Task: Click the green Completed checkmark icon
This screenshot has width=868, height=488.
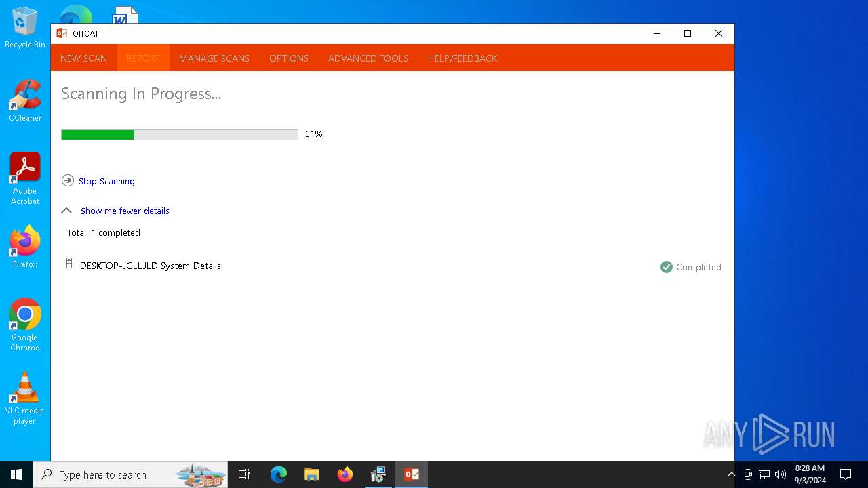Action: [666, 267]
